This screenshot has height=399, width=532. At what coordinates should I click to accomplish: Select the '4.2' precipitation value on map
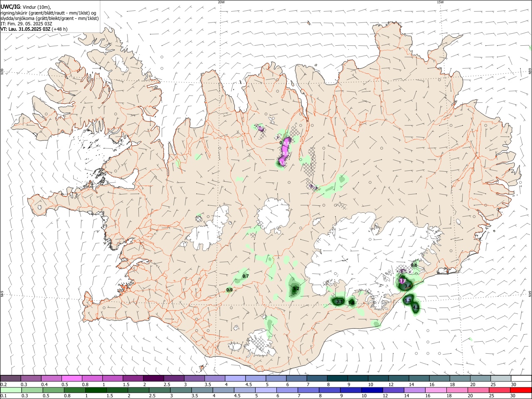[x=416, y=308]
